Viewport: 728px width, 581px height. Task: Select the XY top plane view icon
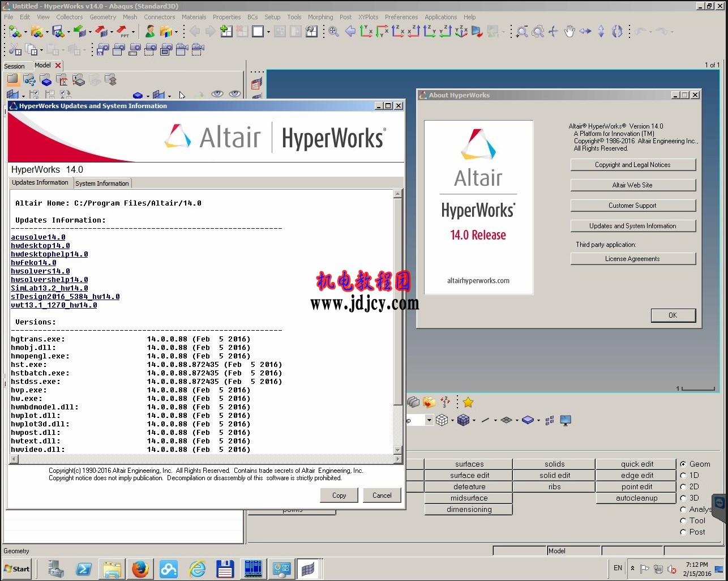pyautogui.click(x=366, y=32)
